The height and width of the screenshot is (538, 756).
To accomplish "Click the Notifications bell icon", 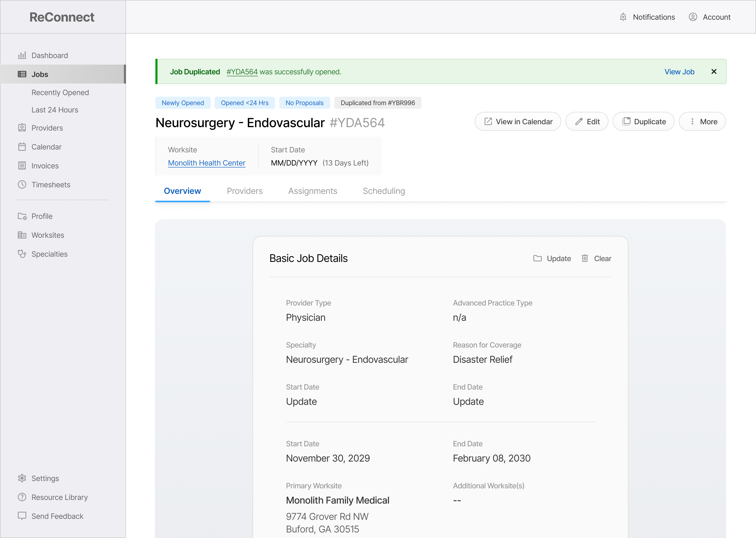I will [623, 17].
